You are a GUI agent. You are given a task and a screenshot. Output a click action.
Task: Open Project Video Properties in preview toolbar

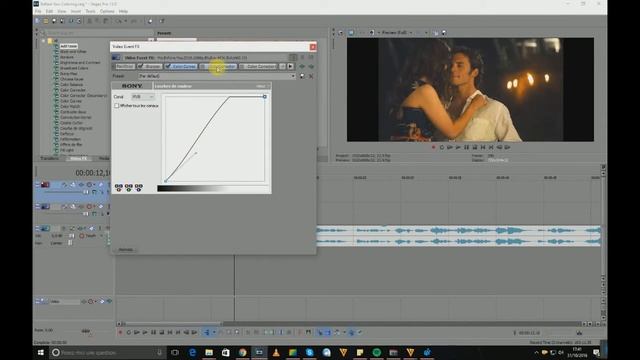[x=340, y=33]
